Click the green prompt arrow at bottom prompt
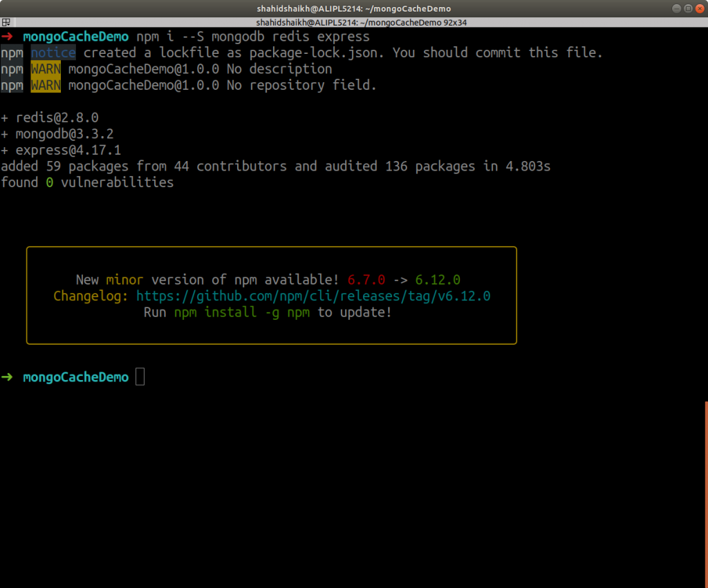The image size is (708, 588). click(8, 377)
